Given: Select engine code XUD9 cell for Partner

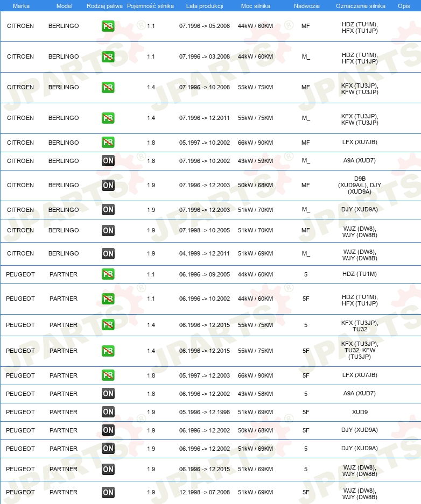Looking at the screenshot, I should pos(360,412).
